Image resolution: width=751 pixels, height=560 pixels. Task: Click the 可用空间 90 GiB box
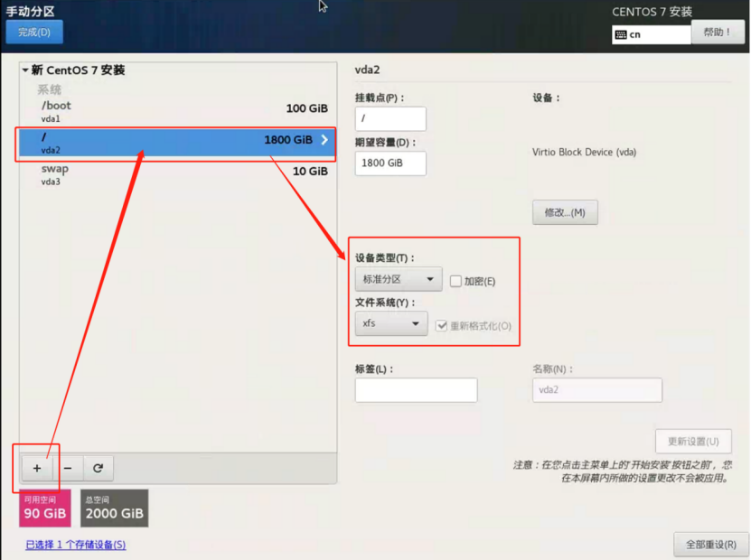click(45, 508)
